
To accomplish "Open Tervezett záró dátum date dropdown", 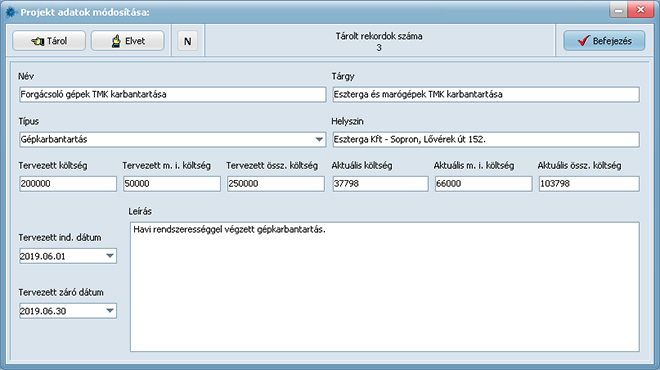I will click(x=110, y=311).
